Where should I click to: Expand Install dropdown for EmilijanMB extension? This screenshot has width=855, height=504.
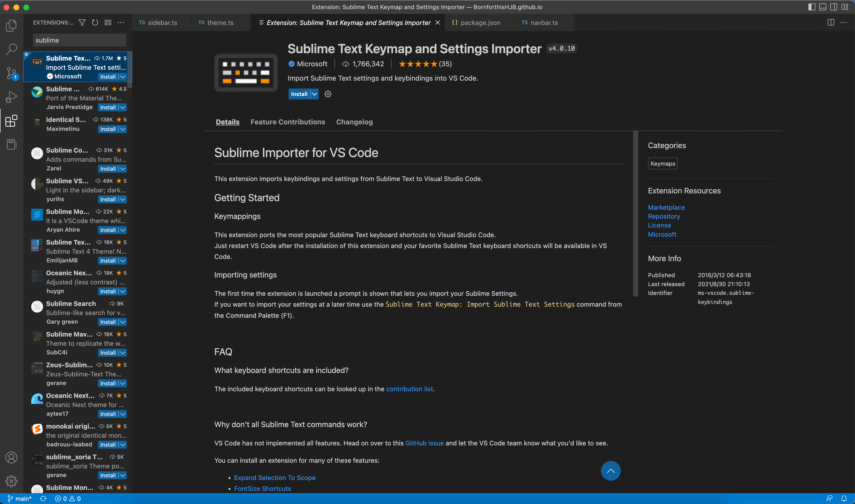pyautogui.click(x=123, y=261)
